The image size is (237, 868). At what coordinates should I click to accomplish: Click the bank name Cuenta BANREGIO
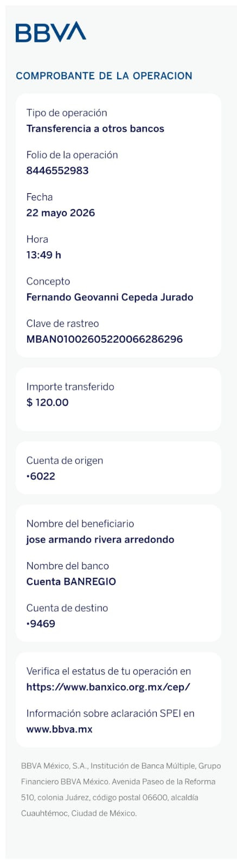coord(71,582)
